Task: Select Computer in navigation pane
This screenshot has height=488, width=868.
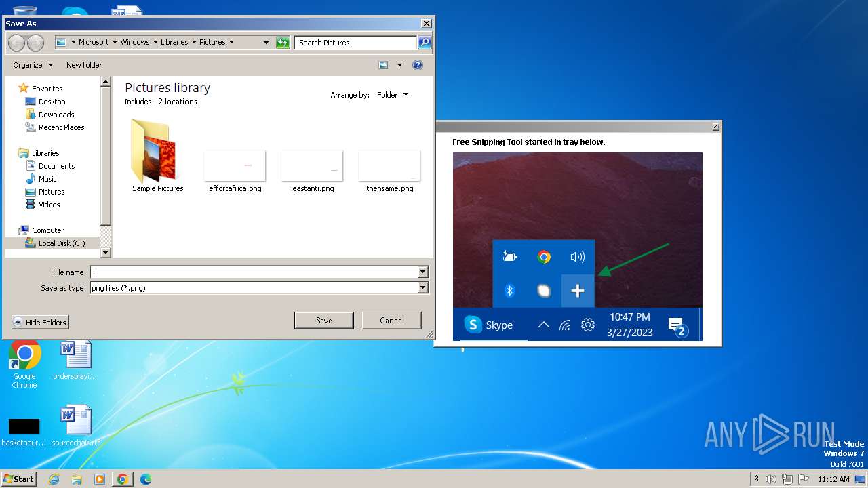Action: click(x=47, y=230)
